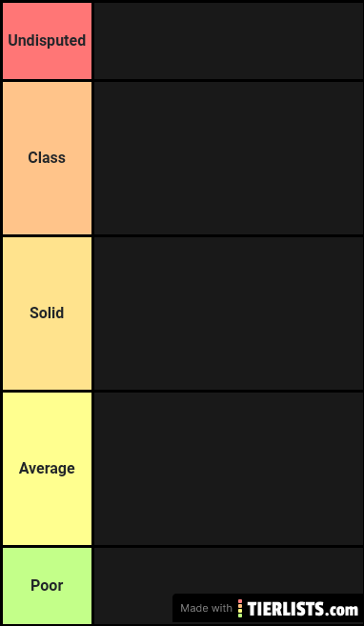Screen dimensions: 364x626
Task: Click the empty Average tier row
Action: 229,469
